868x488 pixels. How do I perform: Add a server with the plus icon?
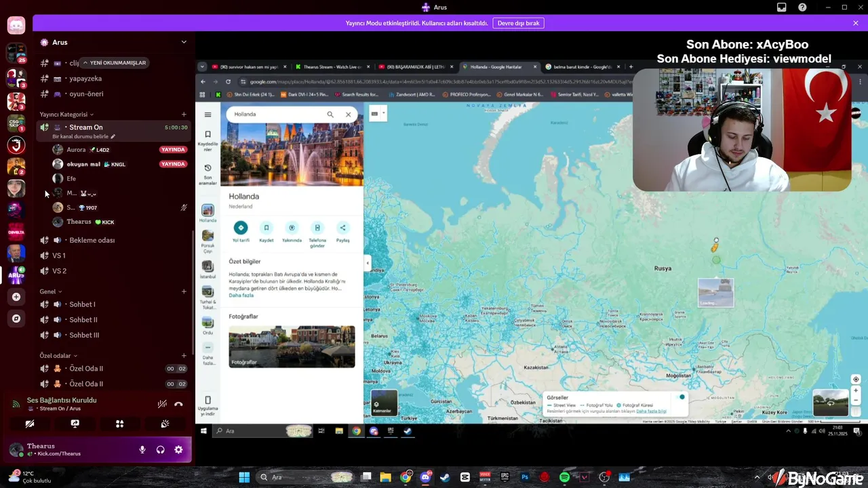16,297
